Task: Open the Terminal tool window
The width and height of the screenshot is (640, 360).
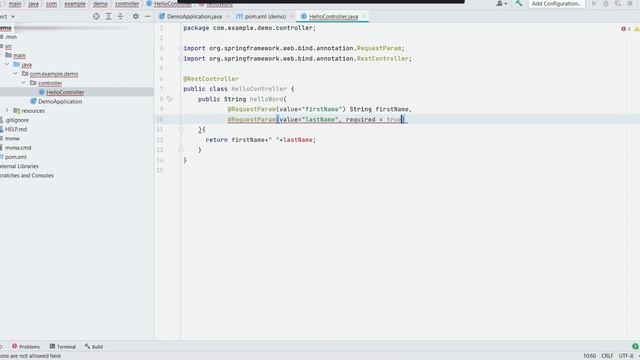Action: [x=63, y=347]
